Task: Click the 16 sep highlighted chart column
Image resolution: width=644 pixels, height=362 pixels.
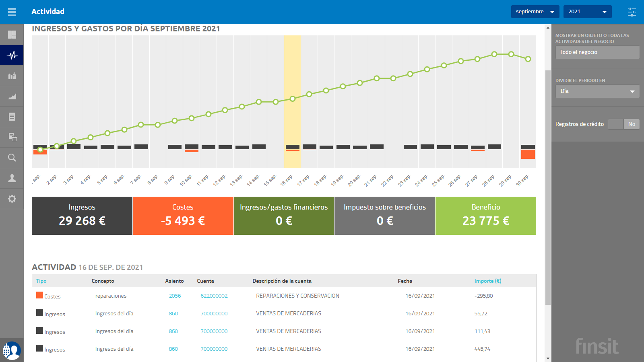Action: pos(292,101)
